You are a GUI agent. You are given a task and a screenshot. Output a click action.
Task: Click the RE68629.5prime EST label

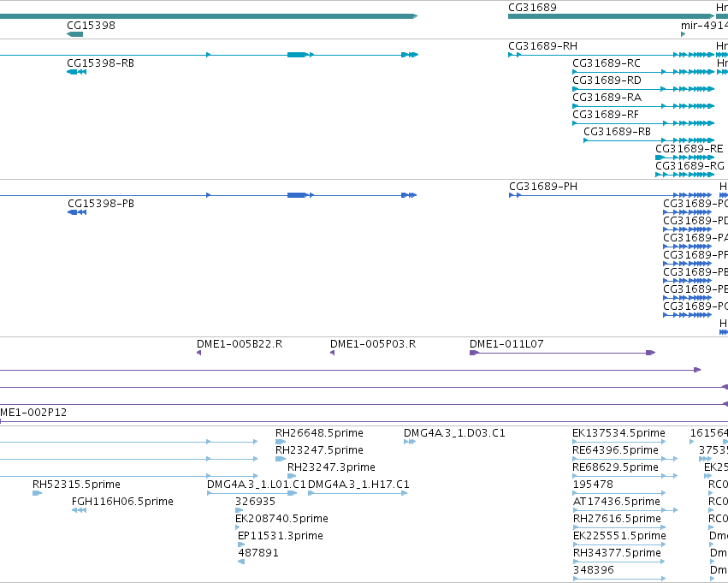(616, 467)
